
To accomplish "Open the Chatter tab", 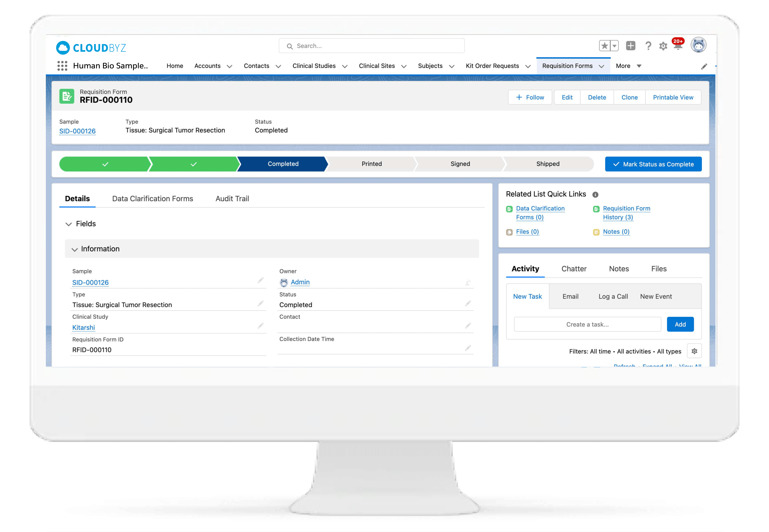I will click(574, 269).
